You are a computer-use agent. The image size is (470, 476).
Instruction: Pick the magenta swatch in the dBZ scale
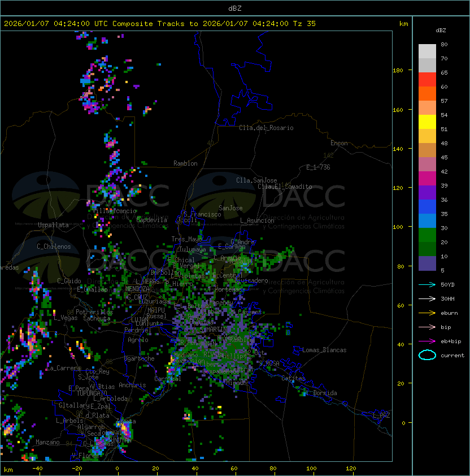point(427,179)
